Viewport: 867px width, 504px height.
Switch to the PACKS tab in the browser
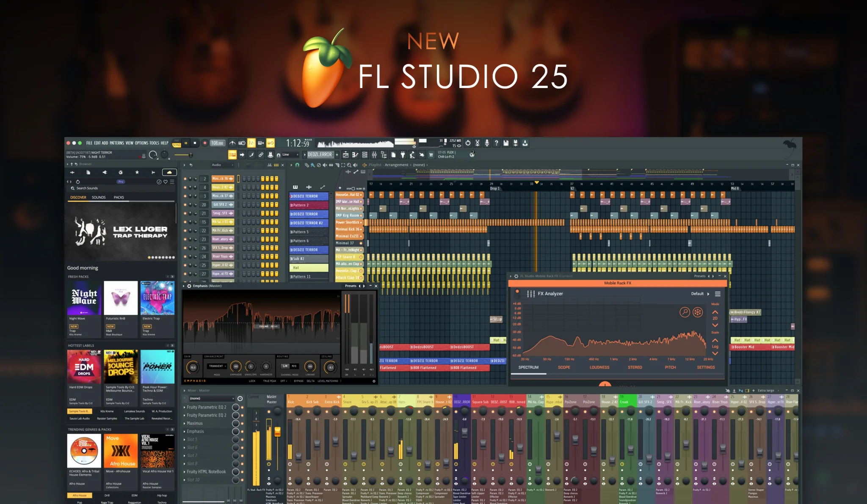119,197
